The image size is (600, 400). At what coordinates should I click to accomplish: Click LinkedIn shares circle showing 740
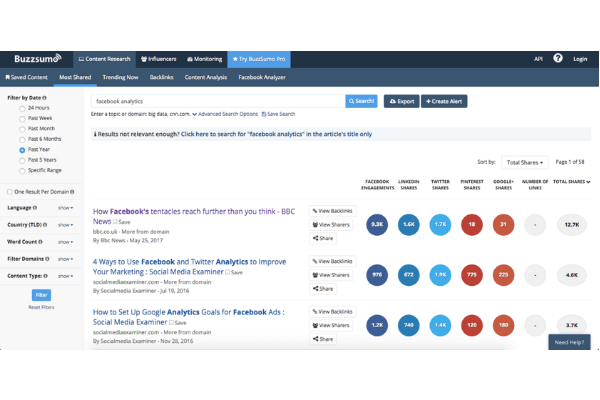(x=409, y=325)
